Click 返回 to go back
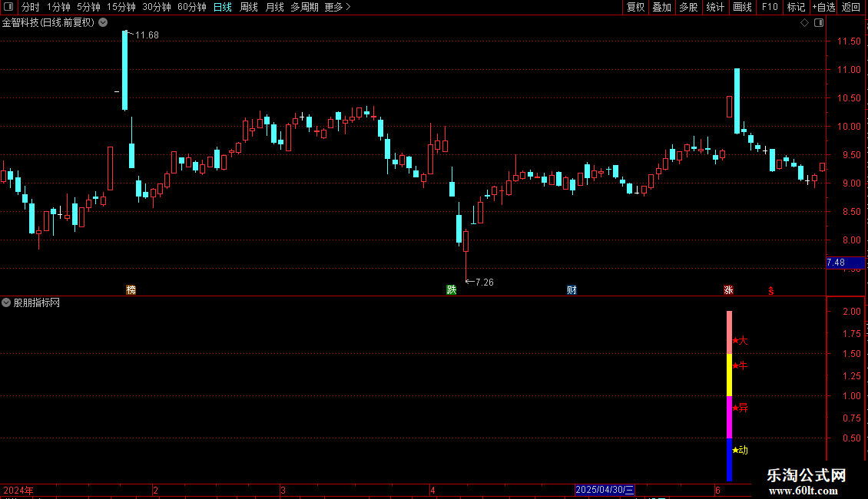Screen dimensions: 868x499 (851, 7)
